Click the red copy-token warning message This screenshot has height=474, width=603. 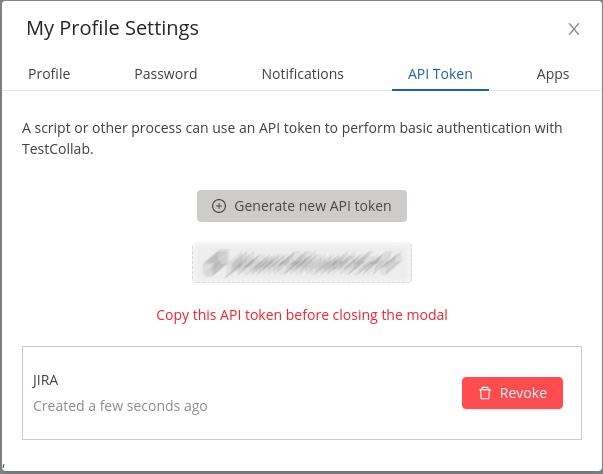(302, 315)
